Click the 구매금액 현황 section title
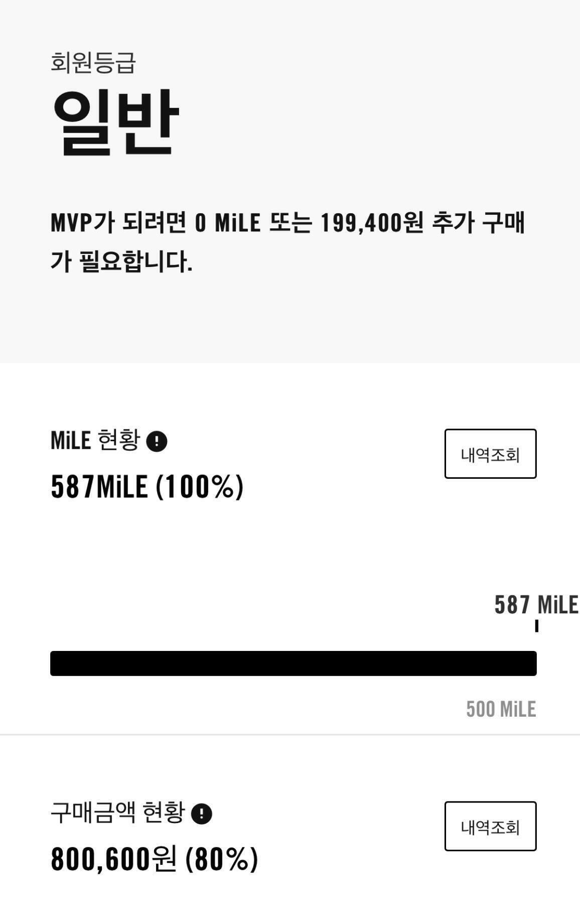The width and height of the screenshot is (580, 924). point(118,812)
